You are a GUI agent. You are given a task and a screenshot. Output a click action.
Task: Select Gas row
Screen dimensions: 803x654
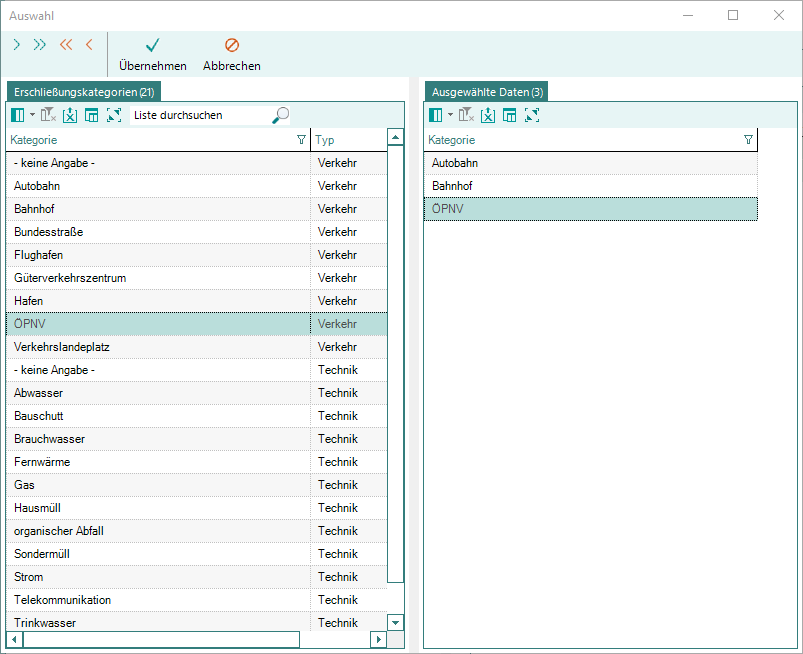[x=197, y=485]
